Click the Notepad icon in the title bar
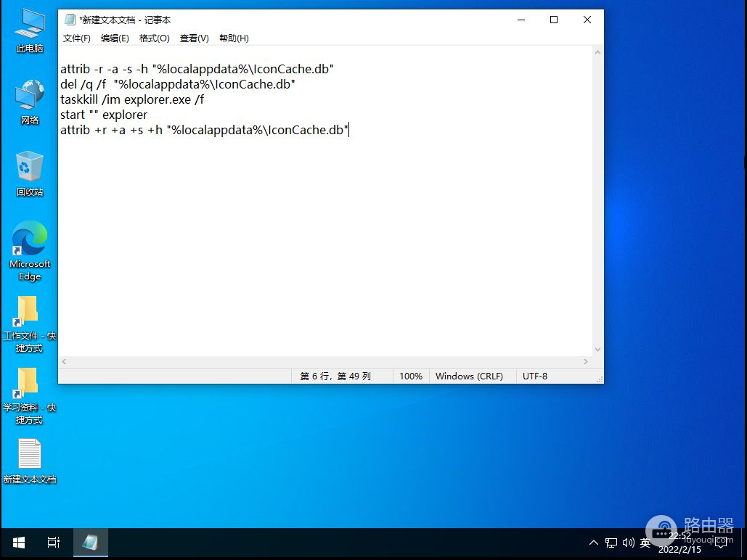 click(x=70, y=20)
